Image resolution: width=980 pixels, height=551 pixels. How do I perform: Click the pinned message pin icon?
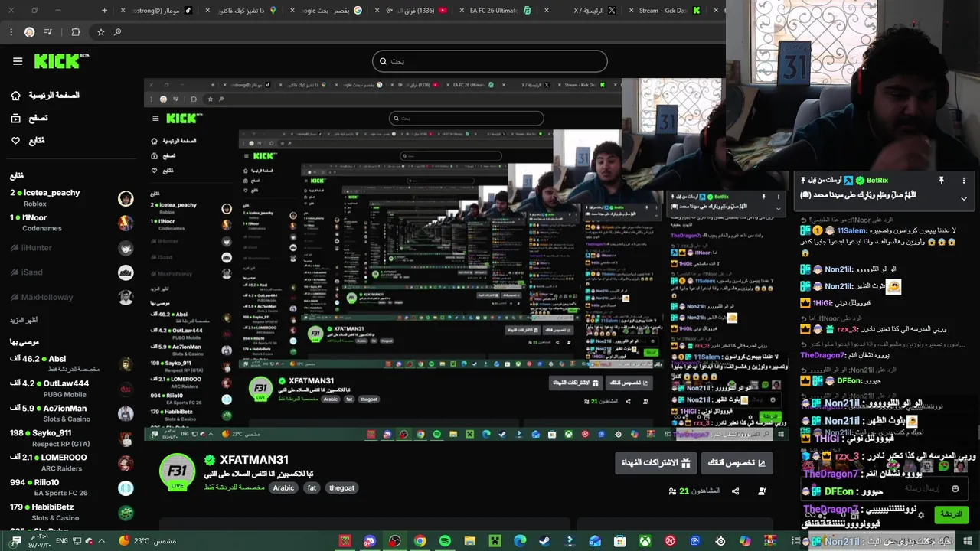click(x=941, y=181)
